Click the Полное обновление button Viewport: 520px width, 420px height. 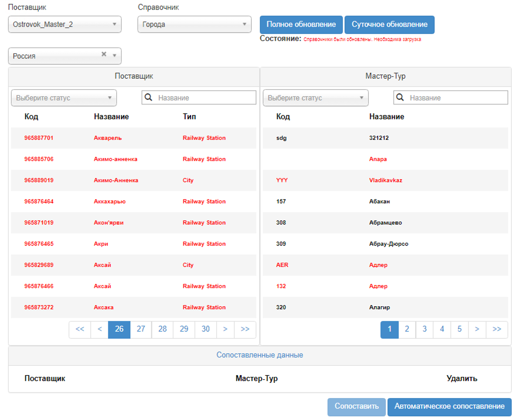[301, 24]
